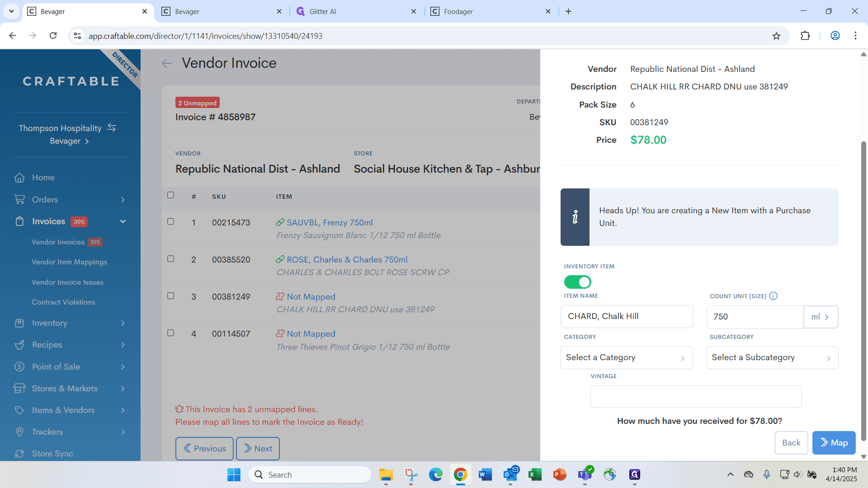Click the Items & Vendors tag icon
The height and width of the screenshot is (488, 868).
click(19, 410)
